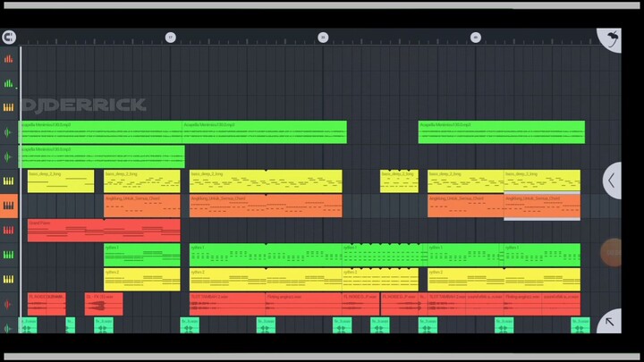This screenshot has width=644, height=362.
Task: Select the rythm 1 clip with notched top edge
Action: [385, 255]
